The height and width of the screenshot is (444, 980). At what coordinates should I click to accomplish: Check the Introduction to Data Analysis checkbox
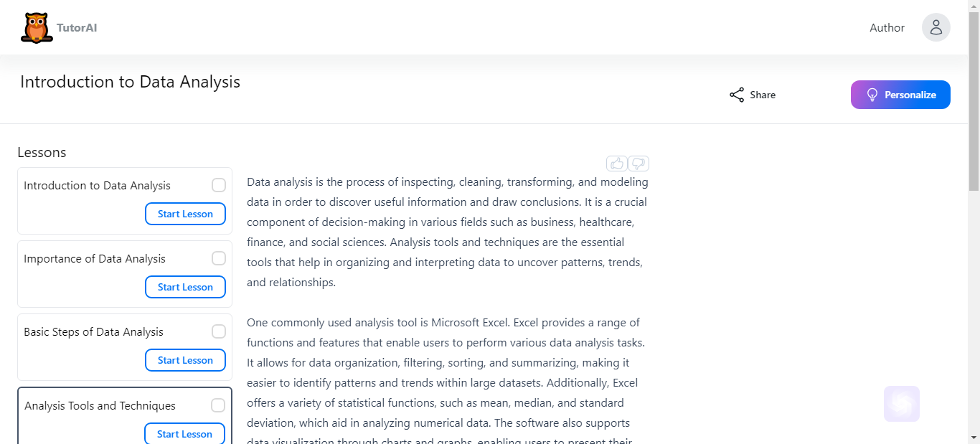click(x=219, y=185)
